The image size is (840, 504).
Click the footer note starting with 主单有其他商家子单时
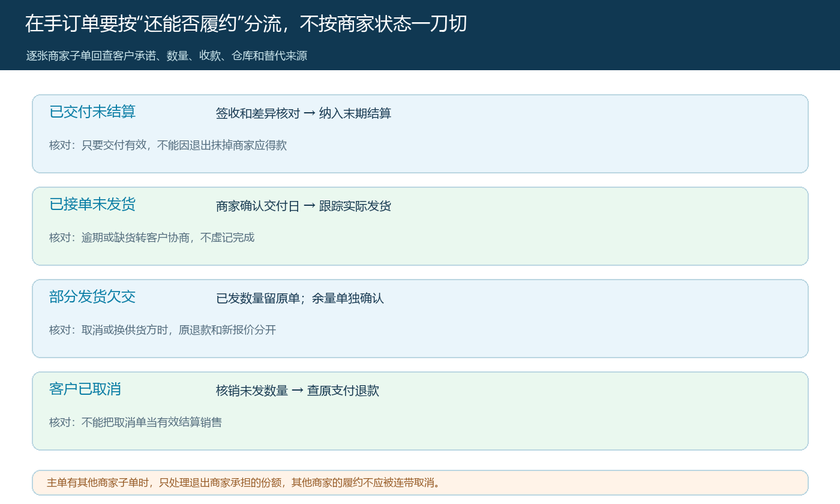244,482
